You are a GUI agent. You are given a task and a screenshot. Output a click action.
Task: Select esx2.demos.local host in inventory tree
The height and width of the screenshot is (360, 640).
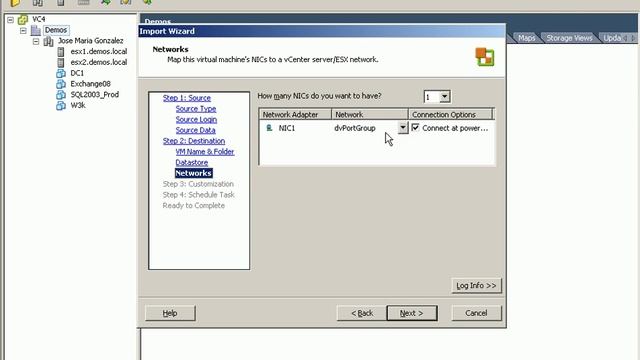click(x=98, y=62)
